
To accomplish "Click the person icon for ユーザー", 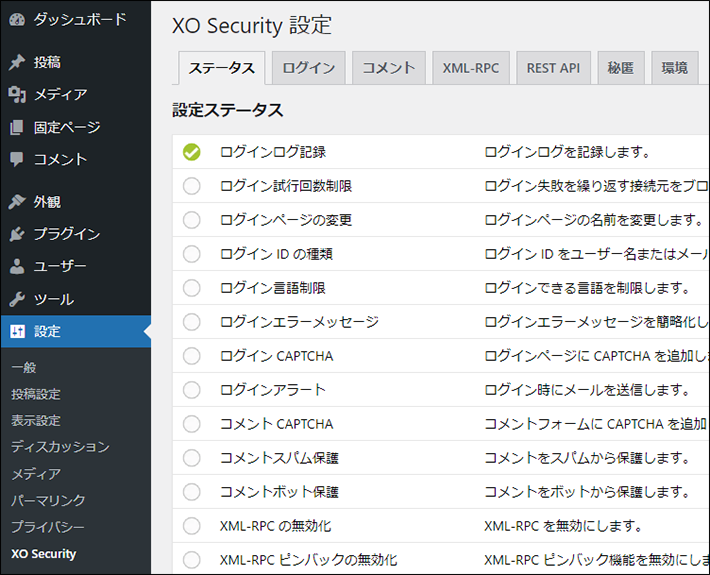I will point(17,266).
